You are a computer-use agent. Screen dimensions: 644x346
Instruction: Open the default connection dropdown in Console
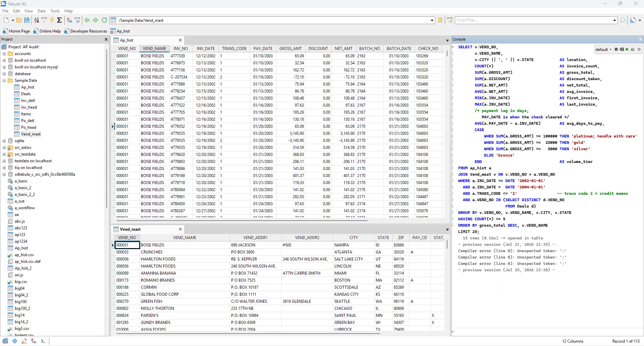point(603,49)
